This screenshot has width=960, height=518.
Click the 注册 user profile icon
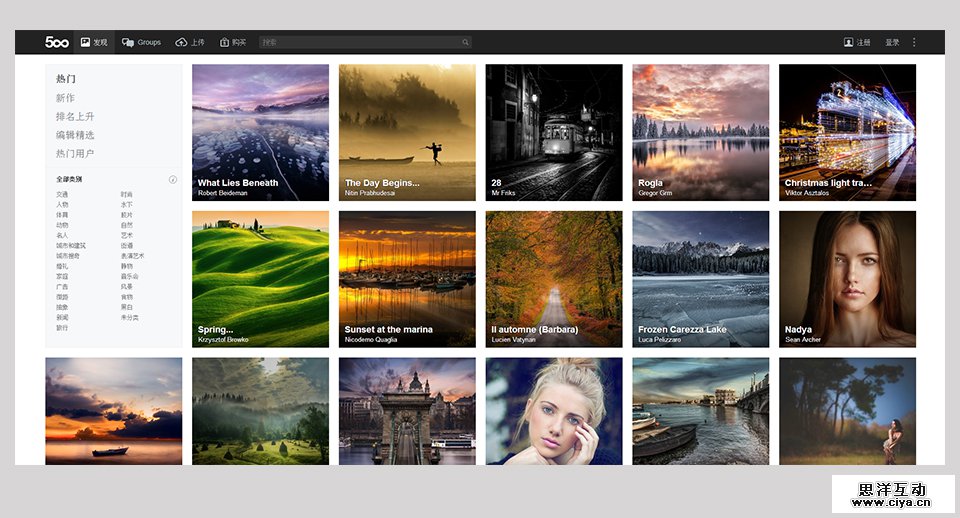[x=848, y=42]
